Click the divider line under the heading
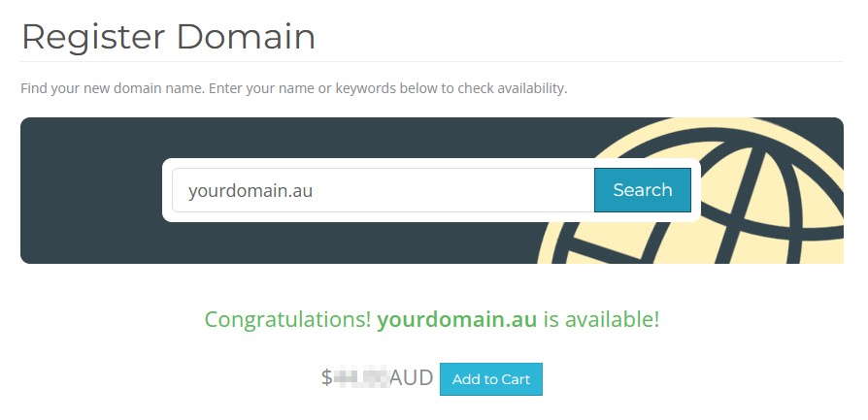This screenshot has width=868, height=420. click(432, 61)
